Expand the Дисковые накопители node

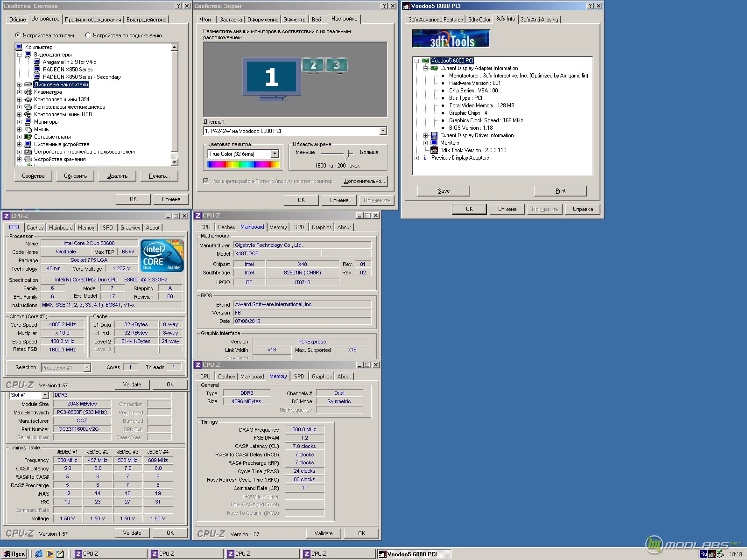20,84
